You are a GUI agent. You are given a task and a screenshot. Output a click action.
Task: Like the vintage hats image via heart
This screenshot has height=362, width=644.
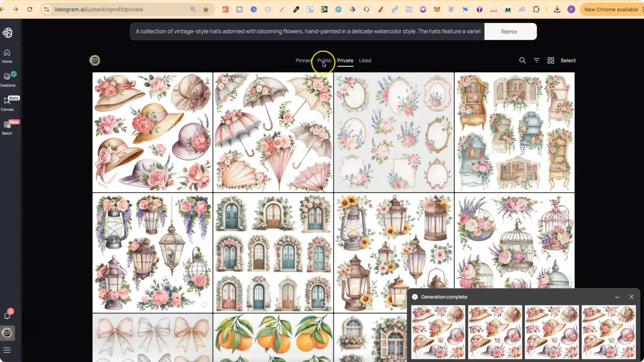point(204,184)
